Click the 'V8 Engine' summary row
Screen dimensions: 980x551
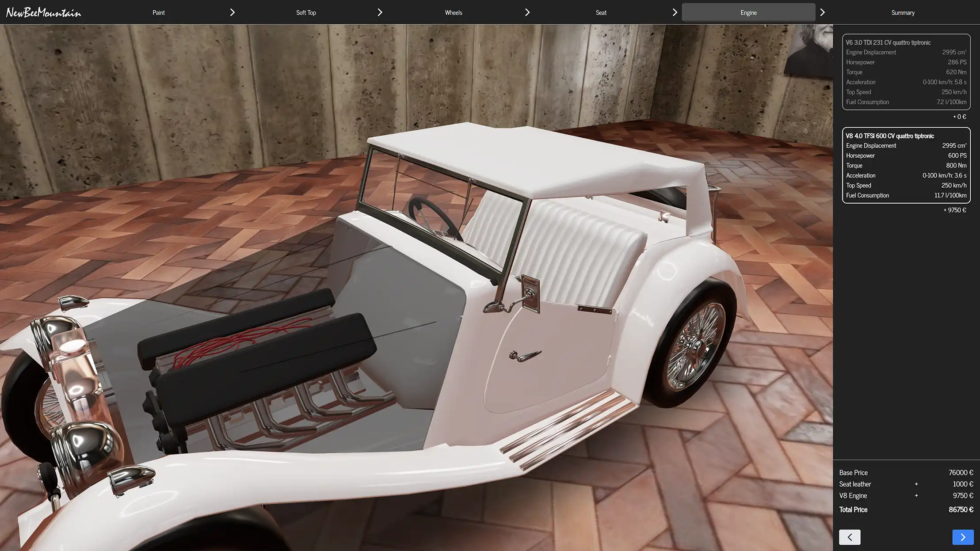pos(906,495)
